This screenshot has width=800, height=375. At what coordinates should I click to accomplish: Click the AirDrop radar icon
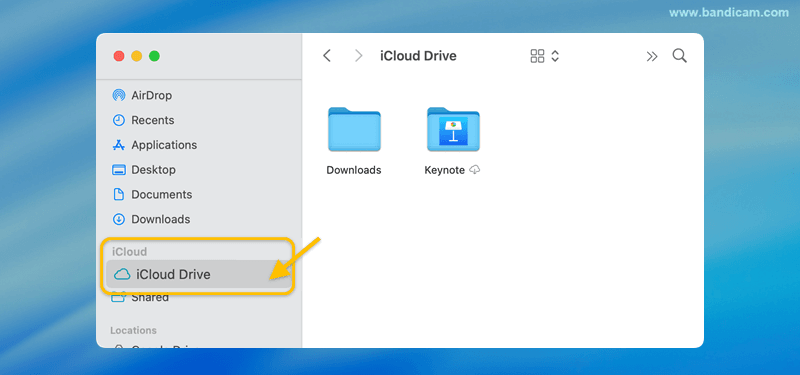pyautogui.click(x=118, y=95)
